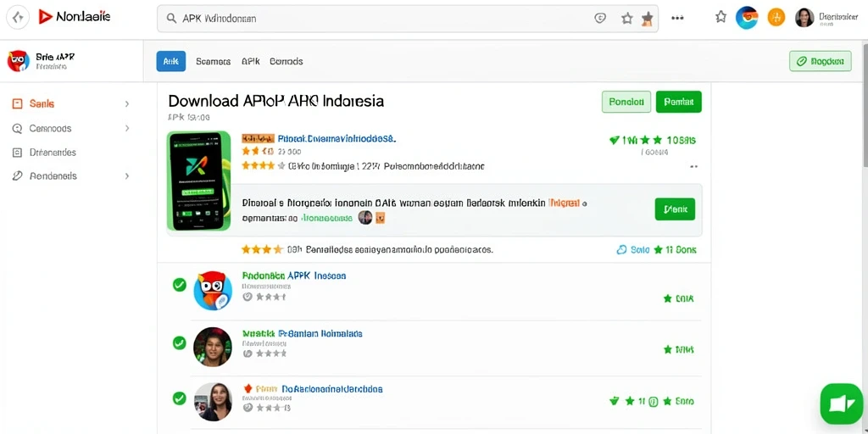Click the woman avatar on Nnaskk row
868x434 pixels.
213,347
